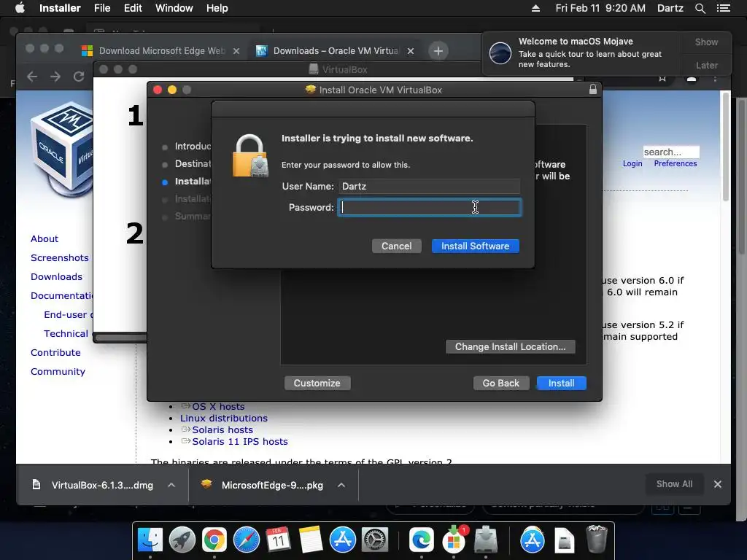
Task: Click the Password field
Action: pyautogui.click(x=429, y=208)
